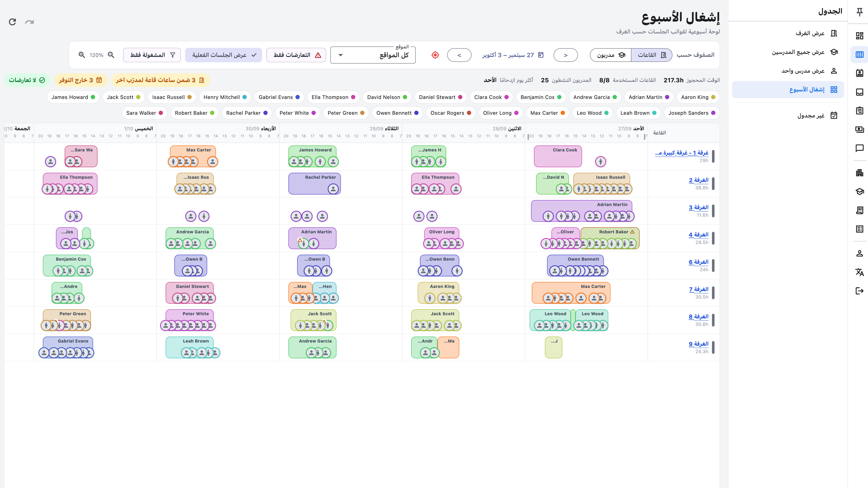Open the Rachel Parker session on Tuesday
Screen dimensions: 868x488
point(314,183)
